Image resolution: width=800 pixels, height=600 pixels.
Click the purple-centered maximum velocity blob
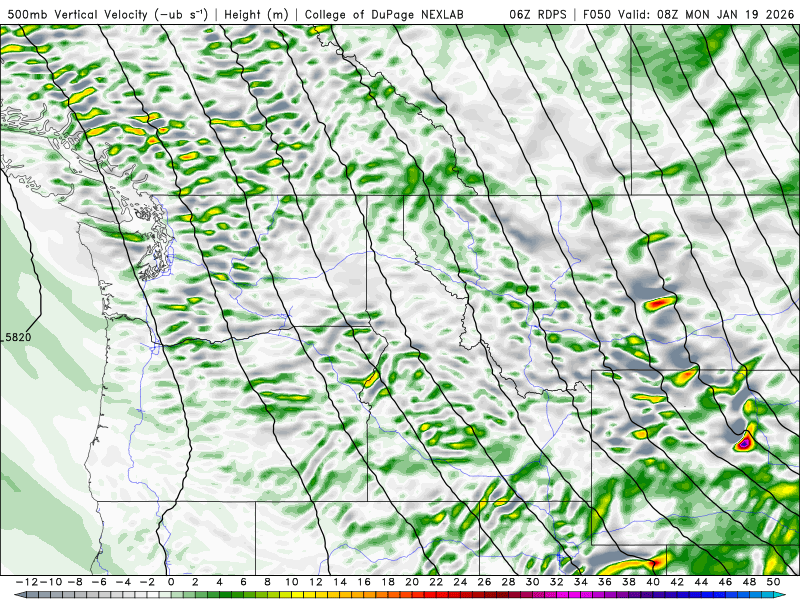[x=745, y=442]
